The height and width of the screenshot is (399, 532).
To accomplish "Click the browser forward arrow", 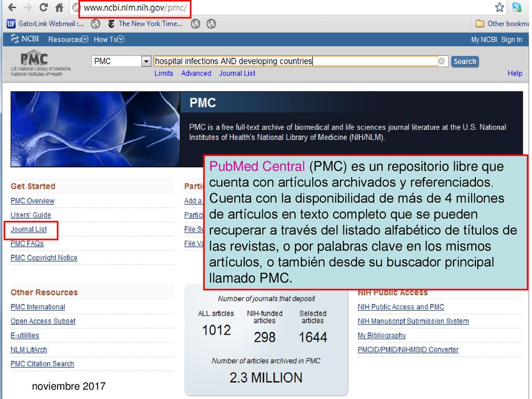I will pyautogui.click(x=28, y=7).
